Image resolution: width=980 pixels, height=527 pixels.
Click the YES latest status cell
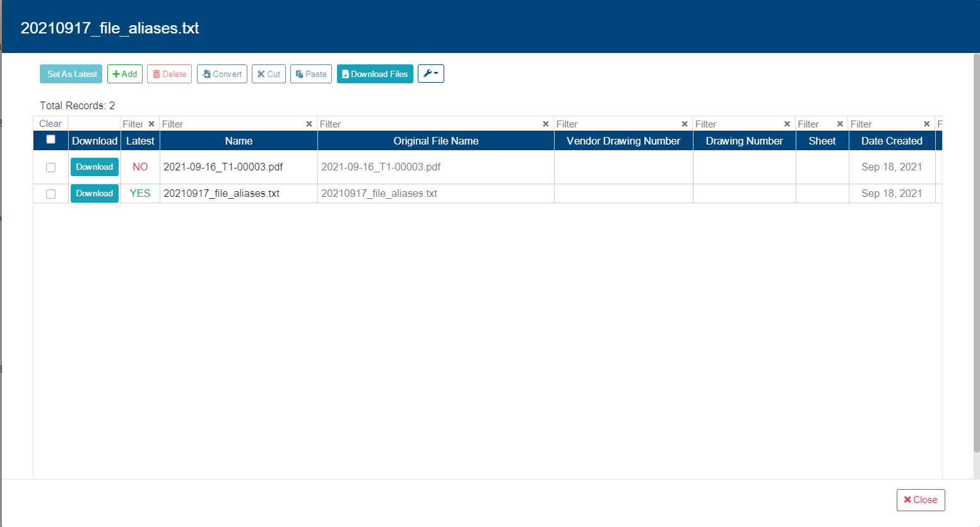140,193
